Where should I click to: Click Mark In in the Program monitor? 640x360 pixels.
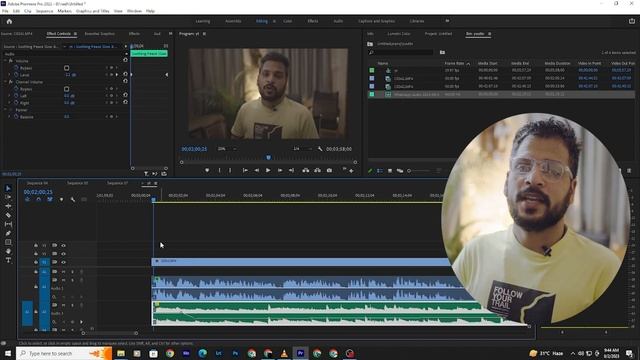pos(219,170)
